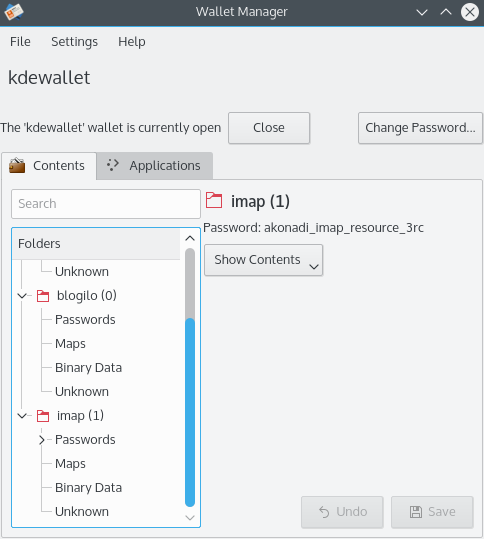Click the Search input field
484x539 pixels.
click(x=106, y=204)
